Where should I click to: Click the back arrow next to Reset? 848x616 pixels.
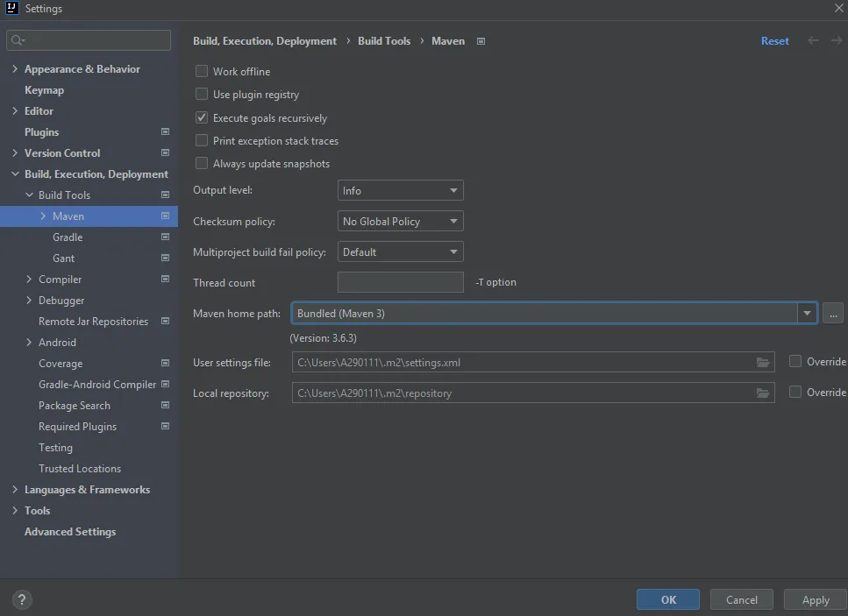813,40
